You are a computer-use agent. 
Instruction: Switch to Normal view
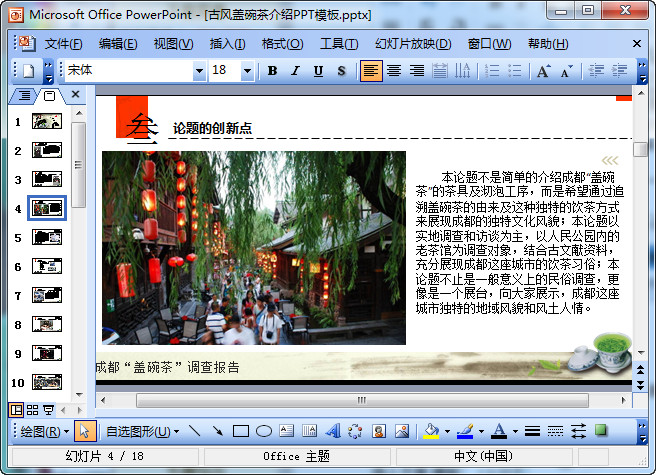click(x=16, y=410)
